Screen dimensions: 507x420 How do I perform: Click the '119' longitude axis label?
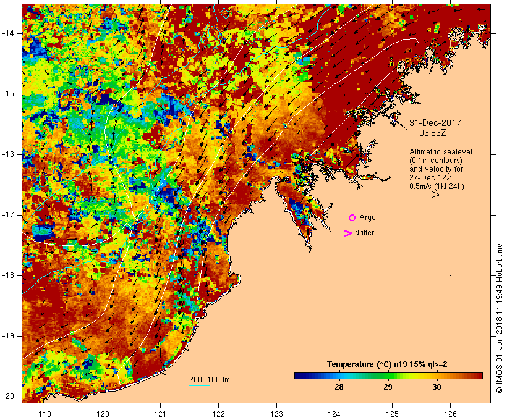45,414
